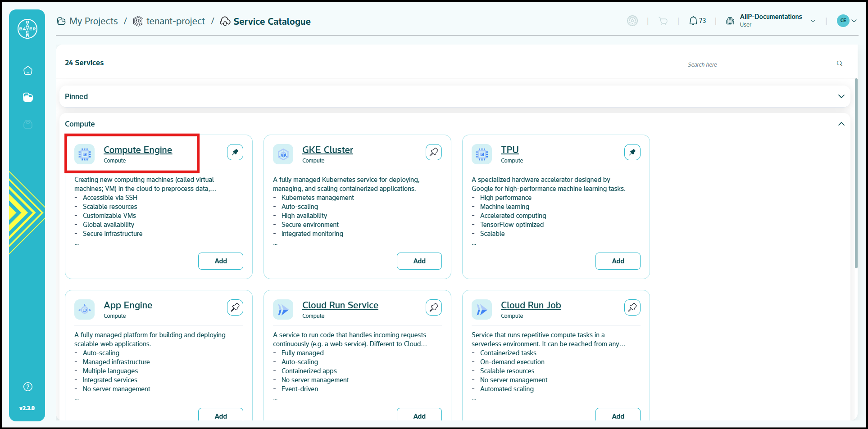Click the vertical scrollbar of services list
Screen dimensions: 868x429
(x=856, y=173)
